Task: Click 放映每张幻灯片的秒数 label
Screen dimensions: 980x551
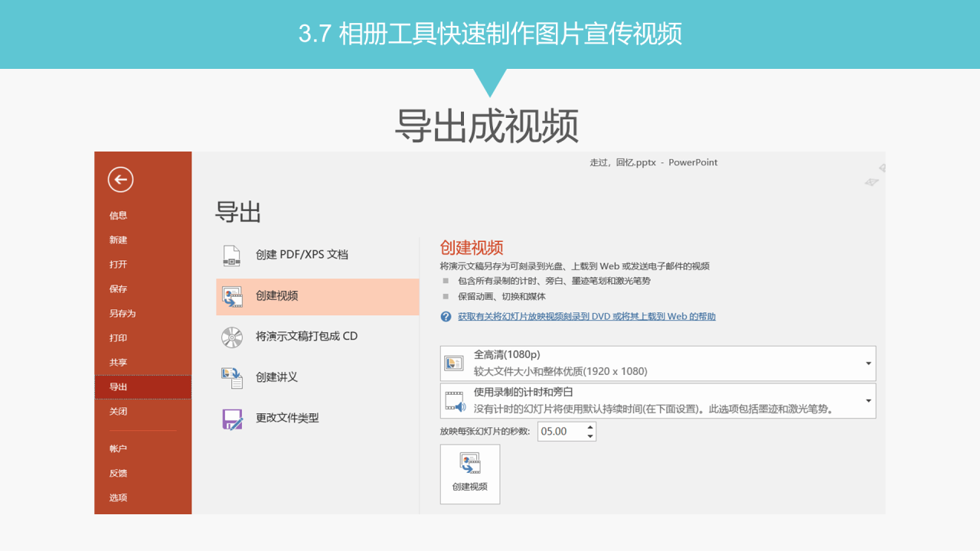Action: (485, 432)
